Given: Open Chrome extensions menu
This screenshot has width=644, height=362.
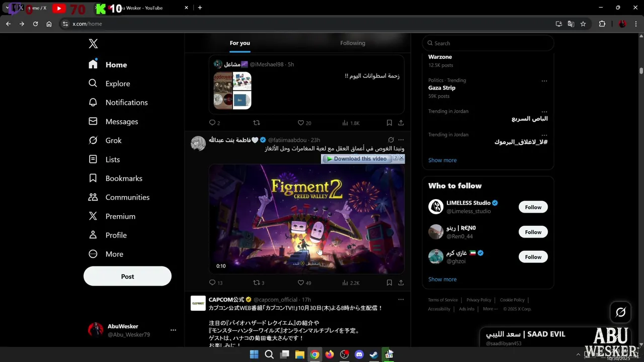Looking at the screenshot, I should point(602,24).
